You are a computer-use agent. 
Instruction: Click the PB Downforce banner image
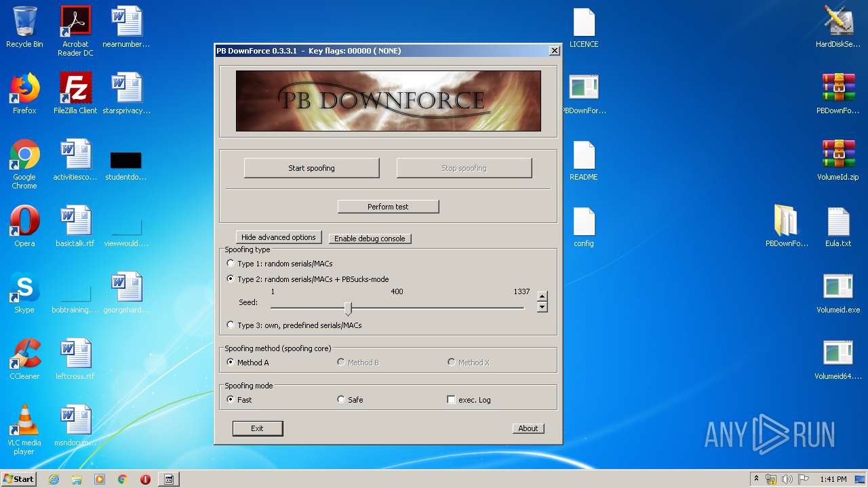pyautogui.click(x=388, y=101)
